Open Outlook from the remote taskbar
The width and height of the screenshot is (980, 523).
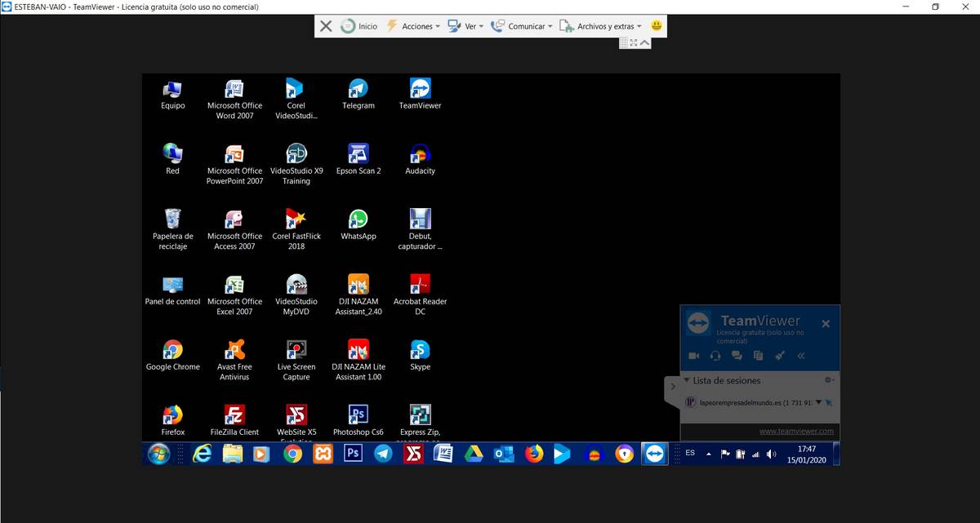coord(504,454)
